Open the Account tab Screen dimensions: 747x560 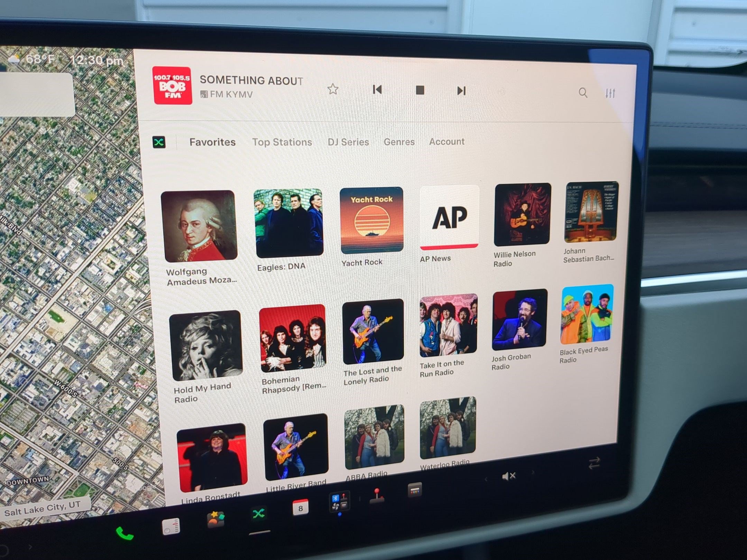pyautogui.click(x=447, y=141)
